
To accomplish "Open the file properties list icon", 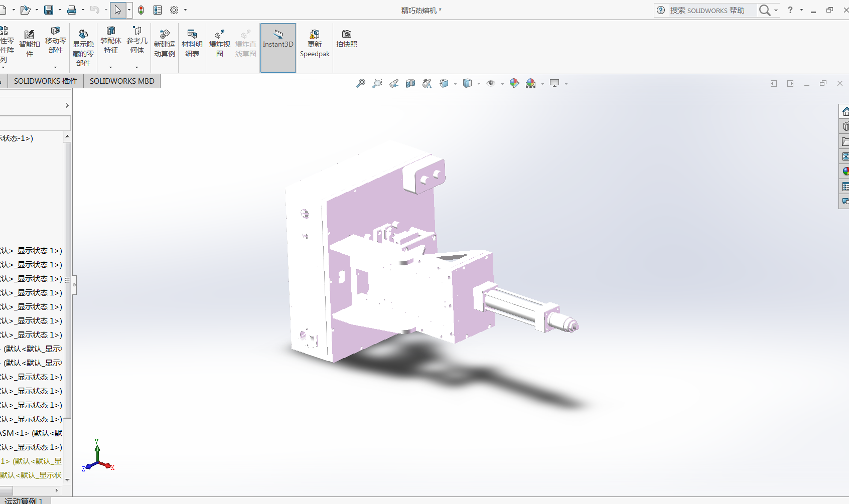I will pos(158,10).
